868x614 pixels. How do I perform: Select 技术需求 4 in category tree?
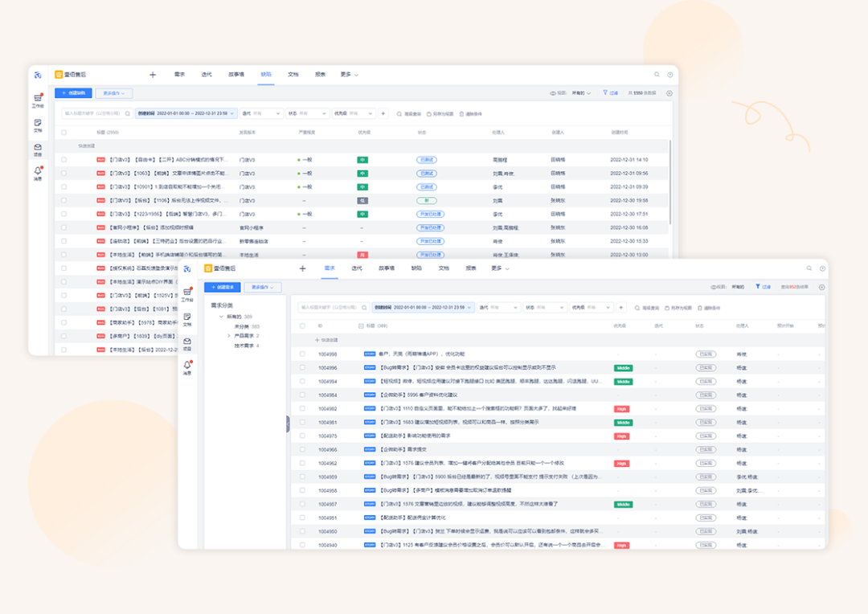pyautogui.click(x=247, y=346)
